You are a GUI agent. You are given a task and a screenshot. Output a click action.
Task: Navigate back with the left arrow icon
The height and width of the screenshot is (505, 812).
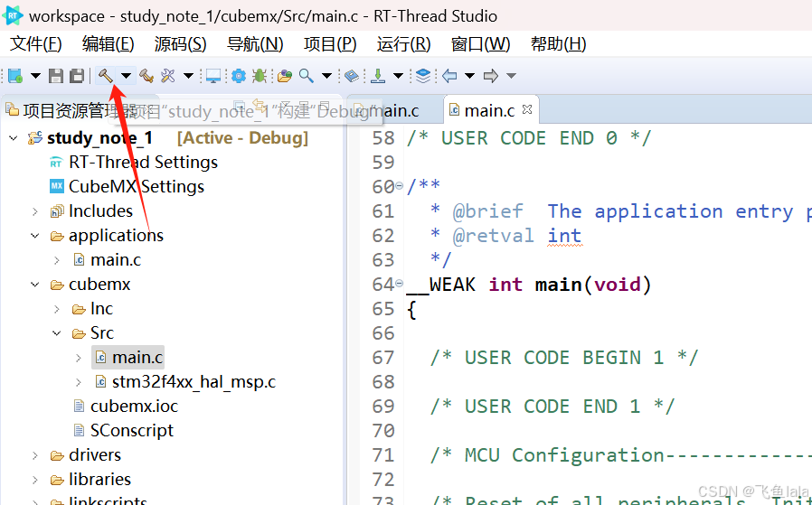click(x=449, y=76)
